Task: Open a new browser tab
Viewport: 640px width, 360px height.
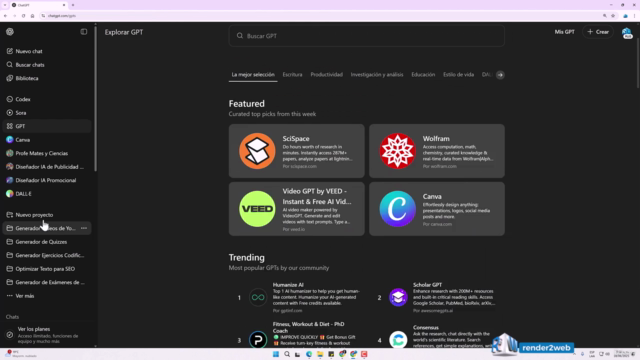Action: (73, 5)
